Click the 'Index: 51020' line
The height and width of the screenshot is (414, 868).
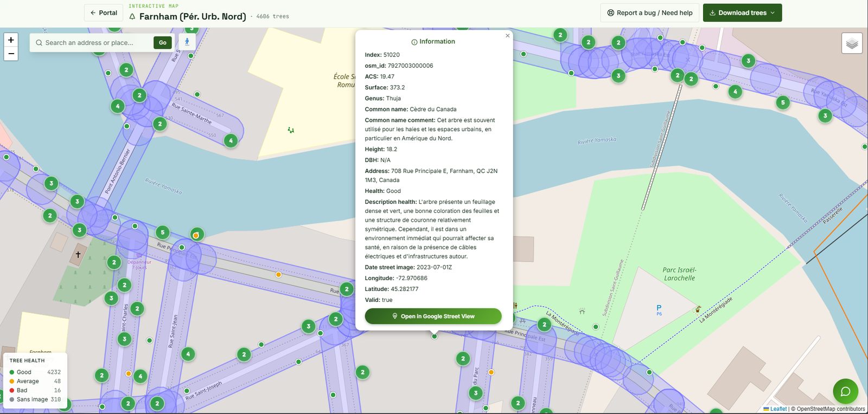coord(382,55)
